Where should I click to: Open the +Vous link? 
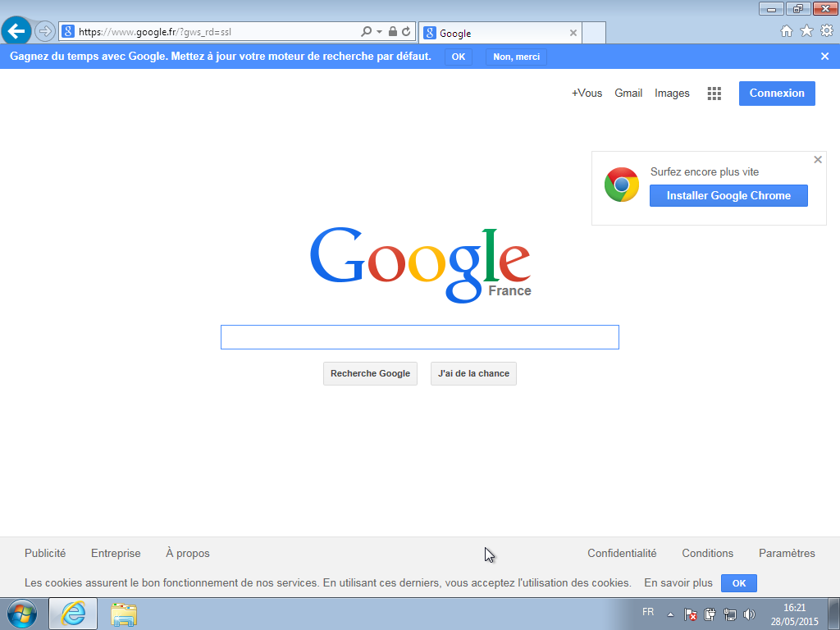[587, 94]
